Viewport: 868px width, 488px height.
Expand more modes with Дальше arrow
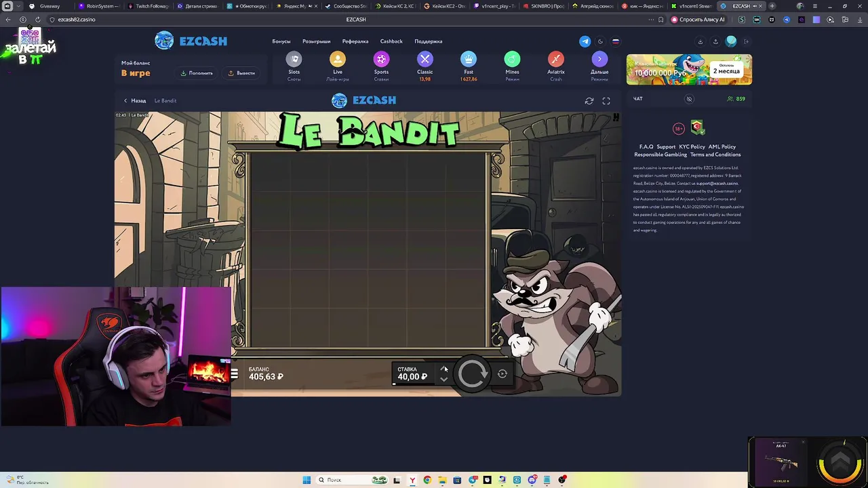(599, 60)
